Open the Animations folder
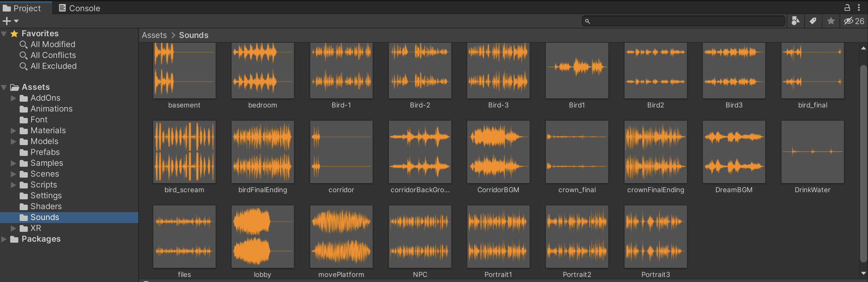Screen dimensions: 868x282 (x=46, y=109)
